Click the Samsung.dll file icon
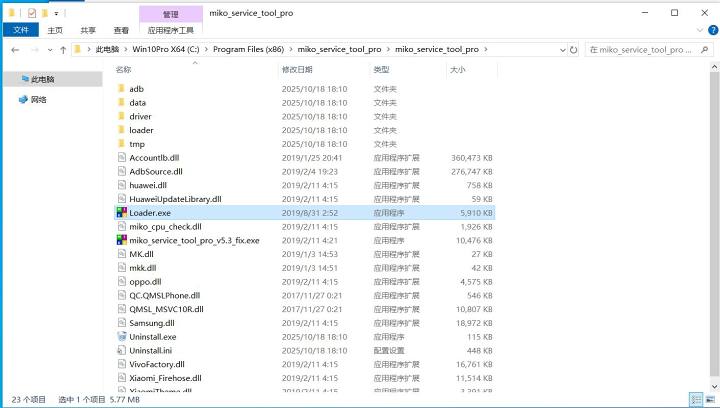 point(122,323)
